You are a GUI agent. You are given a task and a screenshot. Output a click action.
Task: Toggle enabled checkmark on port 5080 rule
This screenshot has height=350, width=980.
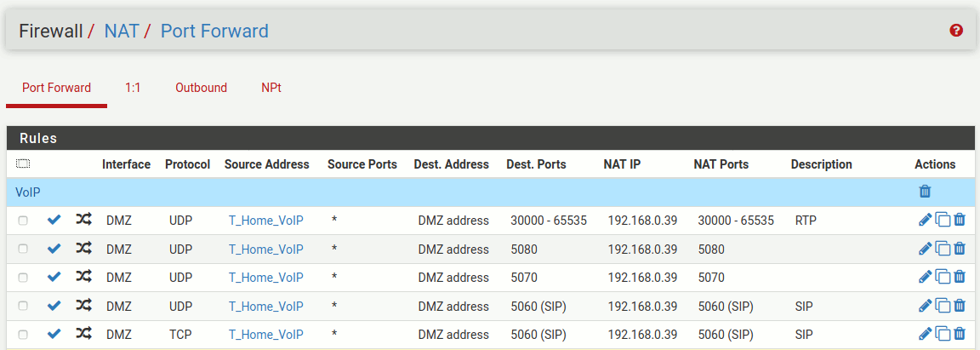(54, 249)
